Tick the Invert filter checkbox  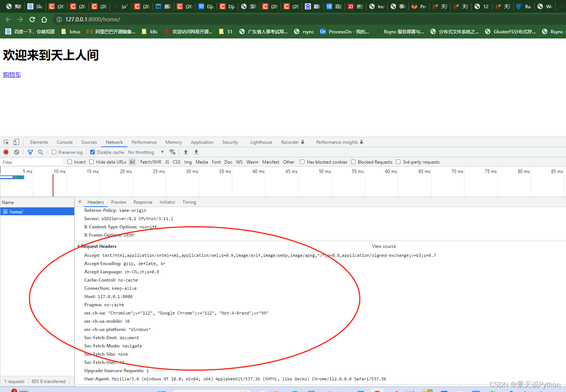[x=70, y=162]
